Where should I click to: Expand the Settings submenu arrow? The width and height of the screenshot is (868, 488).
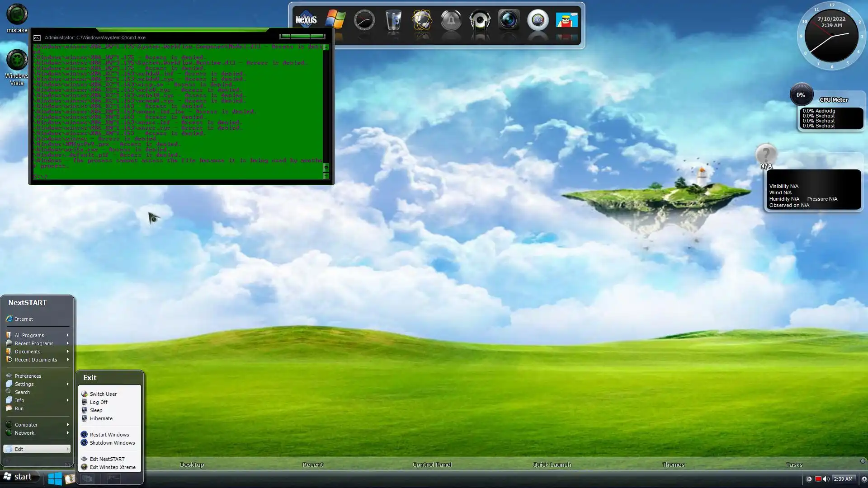click(x=67, y=384)
